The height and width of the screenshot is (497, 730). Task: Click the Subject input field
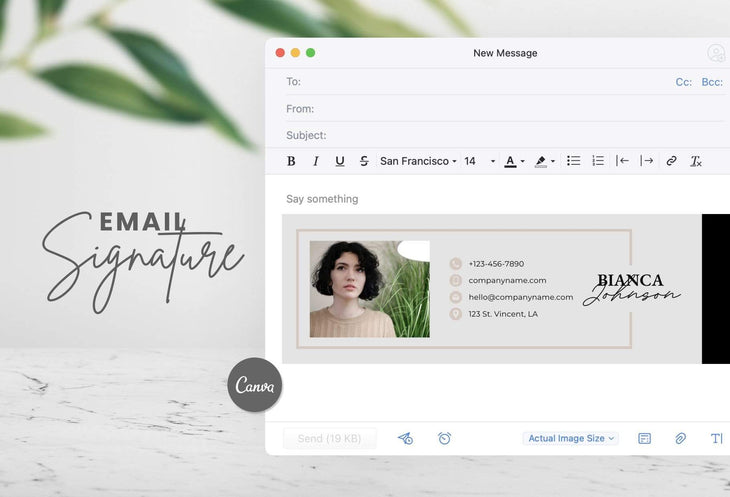pyautogui.click(x=500, y=135)
